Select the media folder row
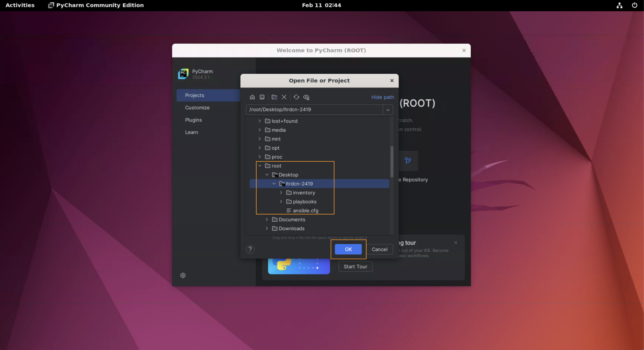Image resolution: width=644 pixels, height=350 pixels. tap(320, 130)
